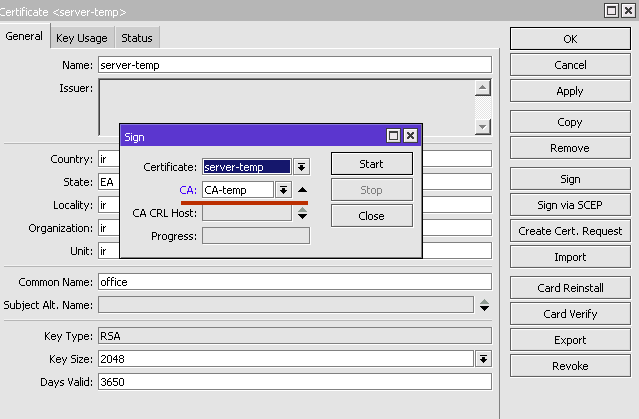
Task: Close the Sign dialog with Close button
Action: [371, 215]
